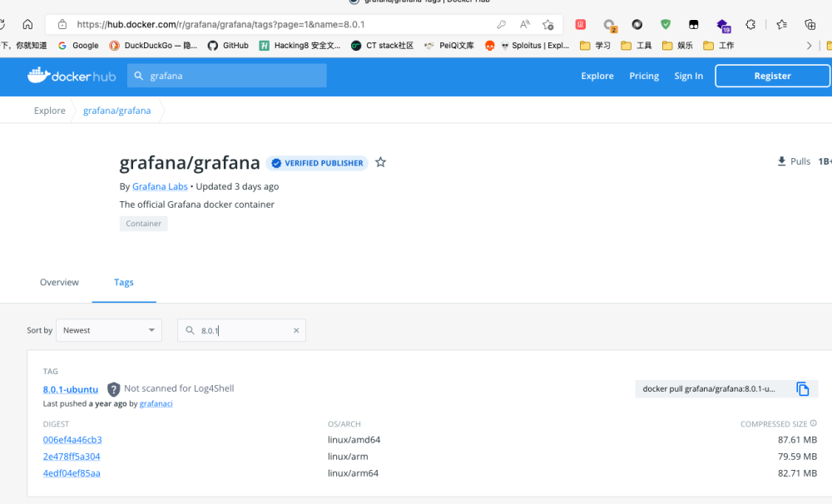The image size is (832, 504).
Task: Open the GitHub bookmark
Action: coord(228,46)
